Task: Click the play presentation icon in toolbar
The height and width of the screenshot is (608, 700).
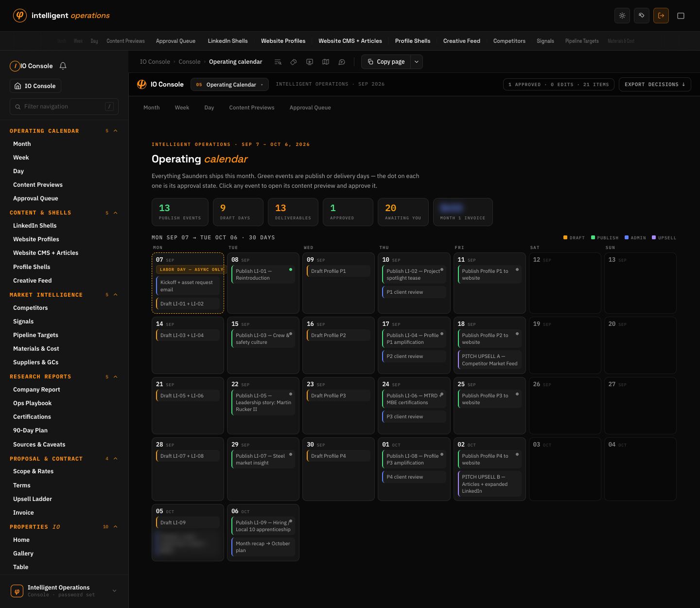Action: pyautogui.click(x=310, y=62)
